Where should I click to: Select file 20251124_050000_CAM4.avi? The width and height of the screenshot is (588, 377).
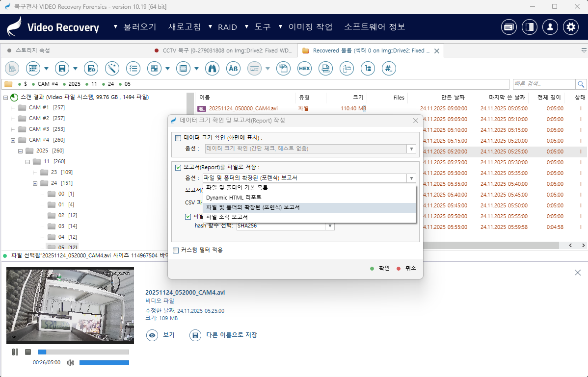point(243,108)
